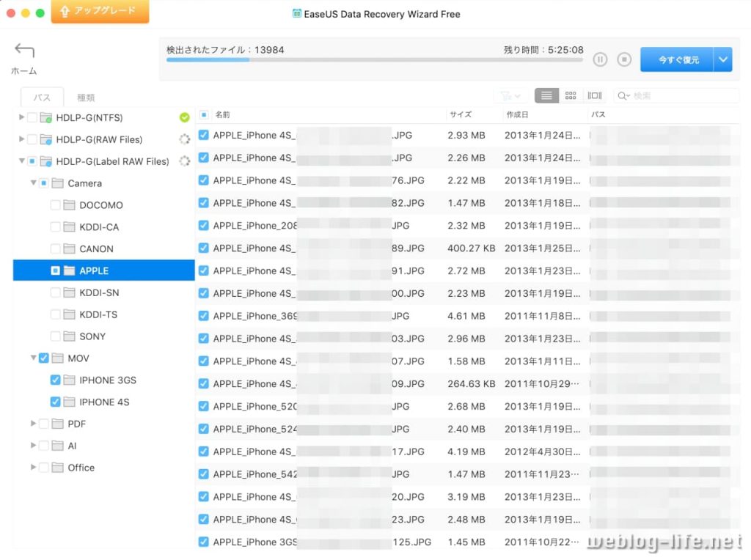Check the KDDI-CA folder checkbox

pyautogui.click(x=55, y=227)
